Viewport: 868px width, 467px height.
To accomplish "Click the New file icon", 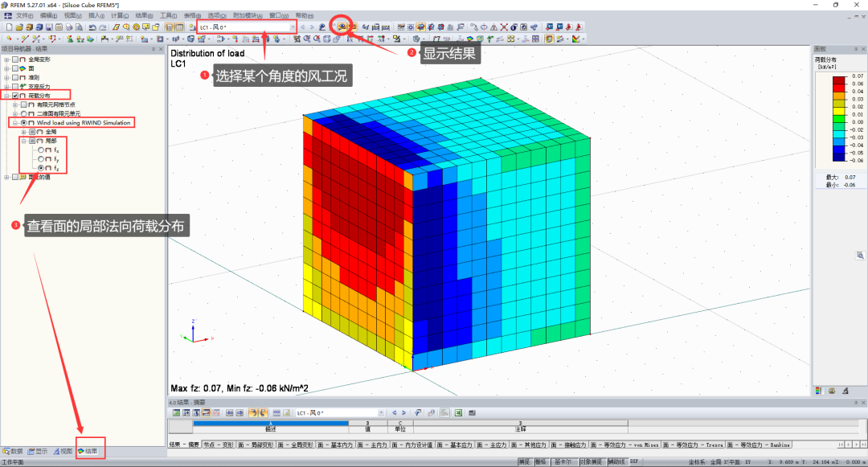I will pyautogui.click(x=10, y=27).
